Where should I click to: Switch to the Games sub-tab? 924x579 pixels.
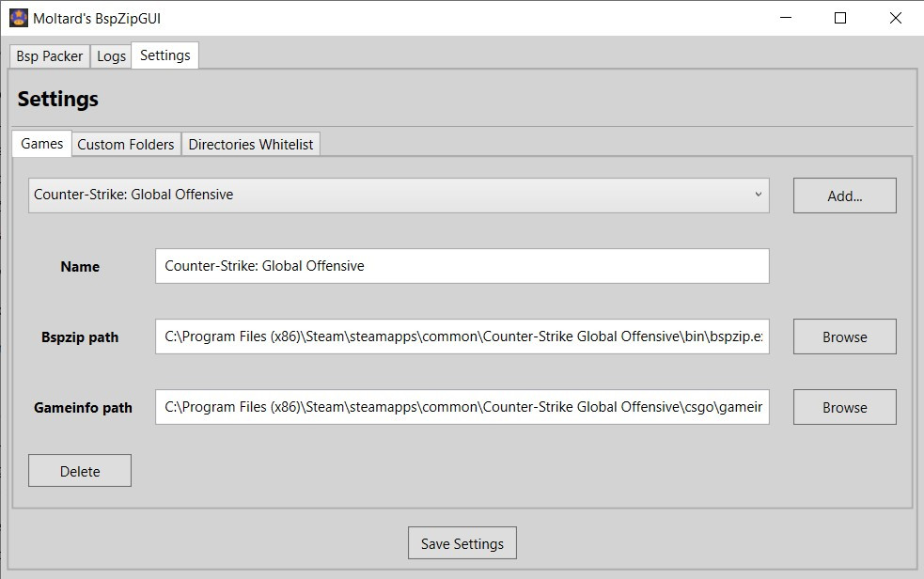pos(40,144)
